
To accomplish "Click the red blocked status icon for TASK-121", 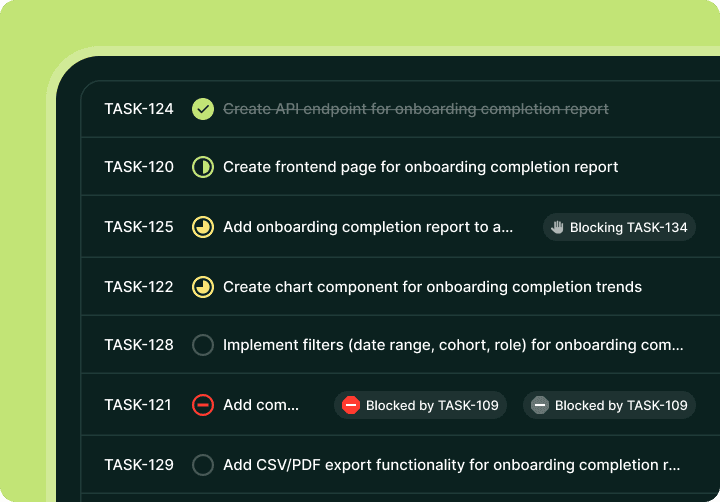I will 202,405.
